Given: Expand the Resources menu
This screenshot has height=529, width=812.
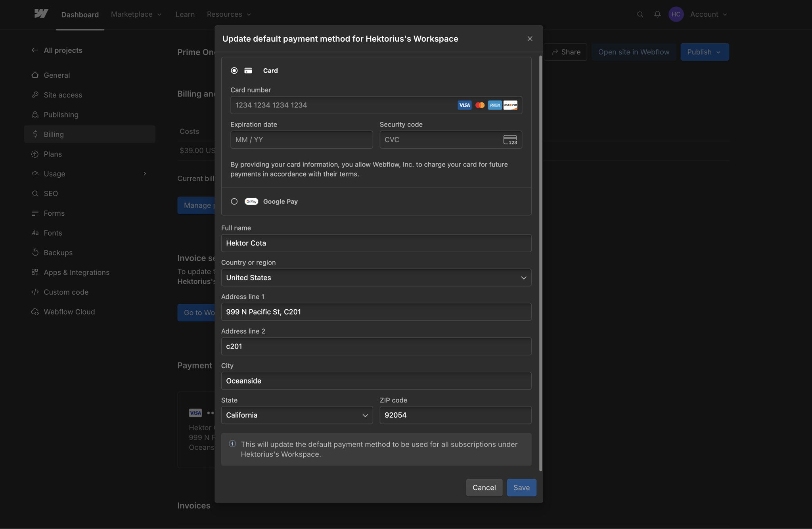Looking at the screenshot, I should point(229,14).
